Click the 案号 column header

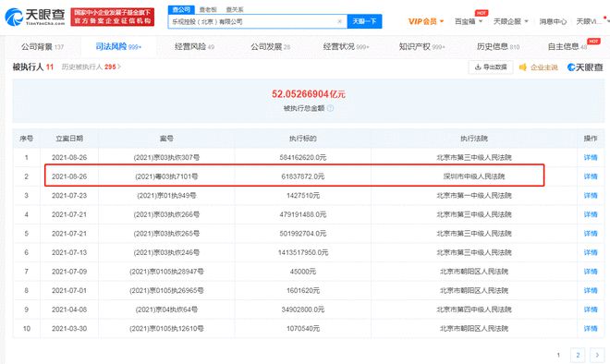click(166, 139)
